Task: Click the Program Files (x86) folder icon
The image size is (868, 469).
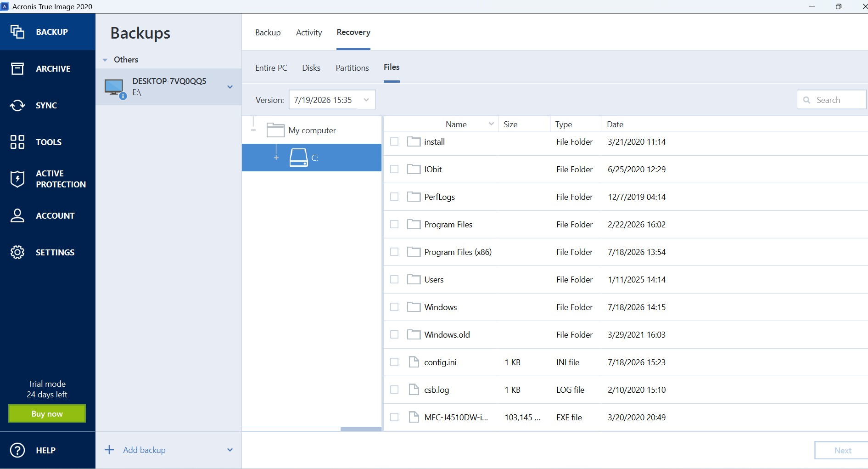Action: pos(414,252)
